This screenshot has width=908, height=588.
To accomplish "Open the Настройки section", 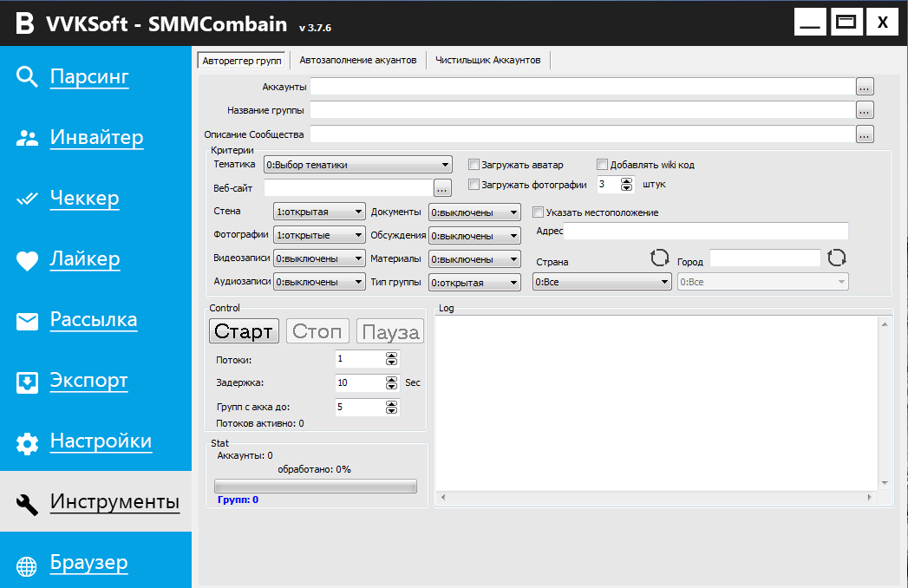I will pyautogui.click(x=101, y=441).
